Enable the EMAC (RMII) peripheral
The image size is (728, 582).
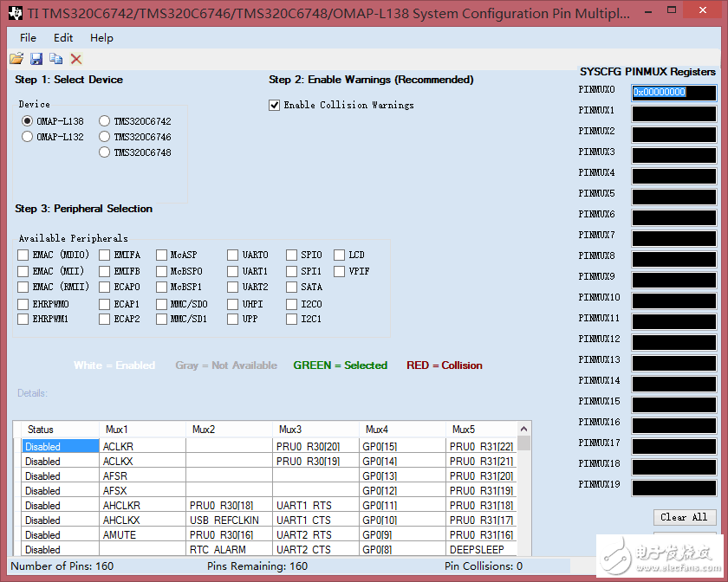tap(23, 287)
